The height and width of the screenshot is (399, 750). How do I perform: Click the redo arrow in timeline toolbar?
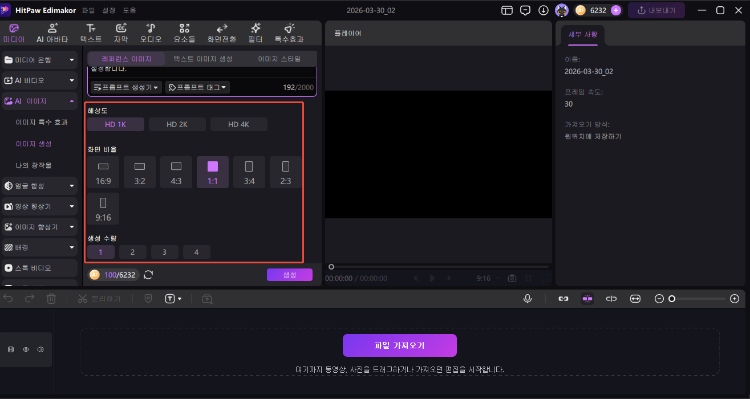pos(29,299)
